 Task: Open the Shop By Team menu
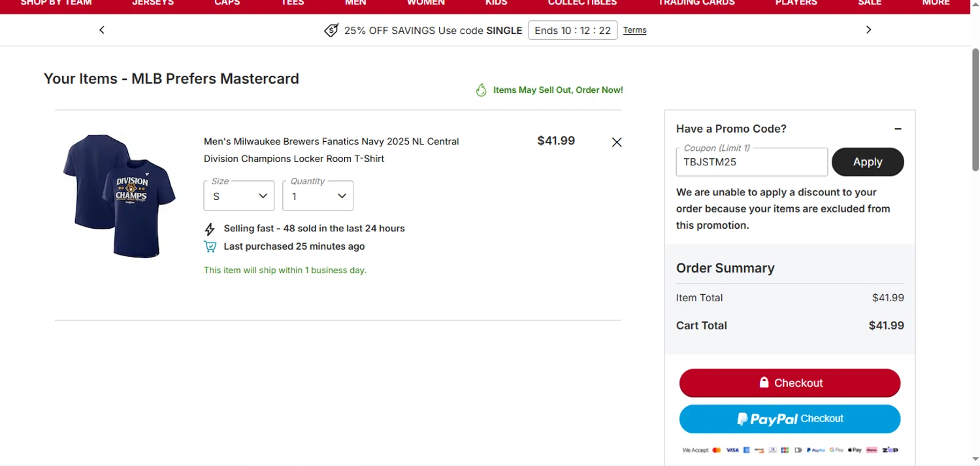coord(56,3)
